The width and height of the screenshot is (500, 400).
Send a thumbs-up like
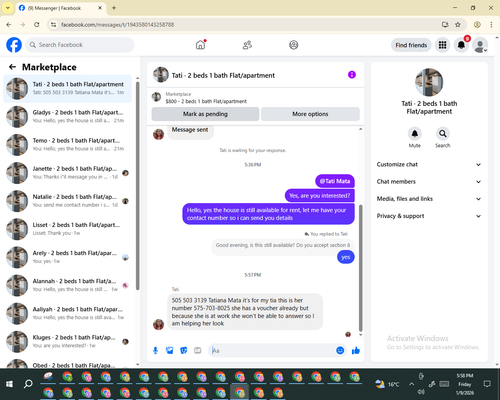(356, 350)
